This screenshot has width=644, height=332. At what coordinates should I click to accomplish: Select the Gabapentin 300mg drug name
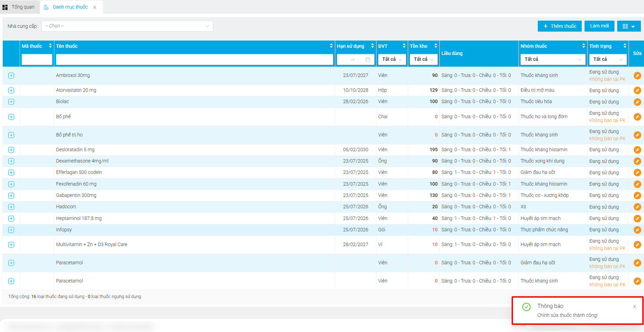point(76,195)
